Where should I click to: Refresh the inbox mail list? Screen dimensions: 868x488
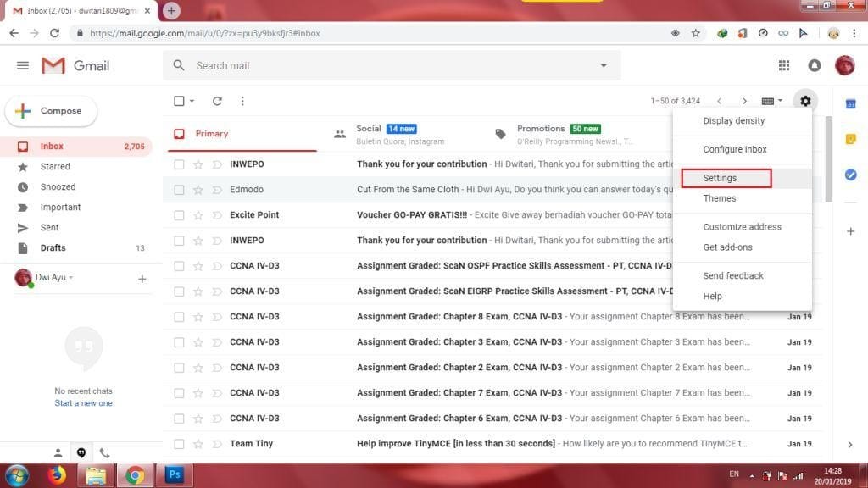pyautogui.click(x=217, y=101)
